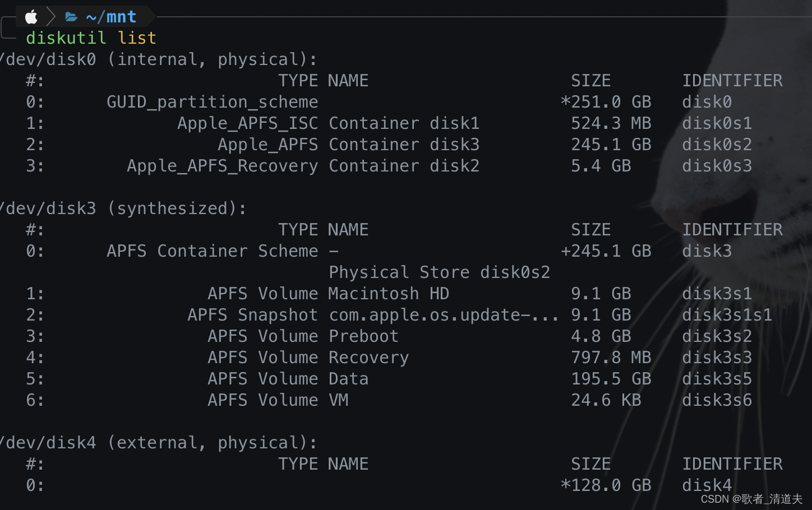The height and width of the screenshot is (510, 812).
Task: Select the disk0s1 identifier
Action: [x=717, y=123]
